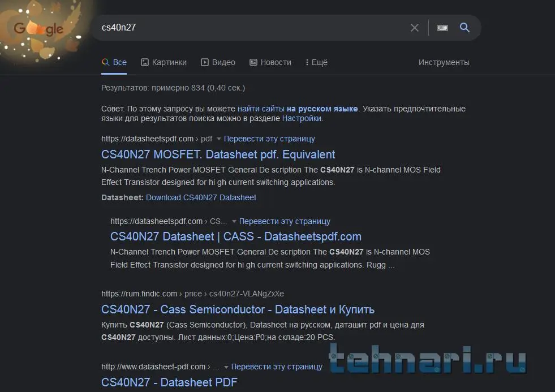Open the Ещё more menu
The height and width of the screenshot is (392, 555).
[316, 62]
